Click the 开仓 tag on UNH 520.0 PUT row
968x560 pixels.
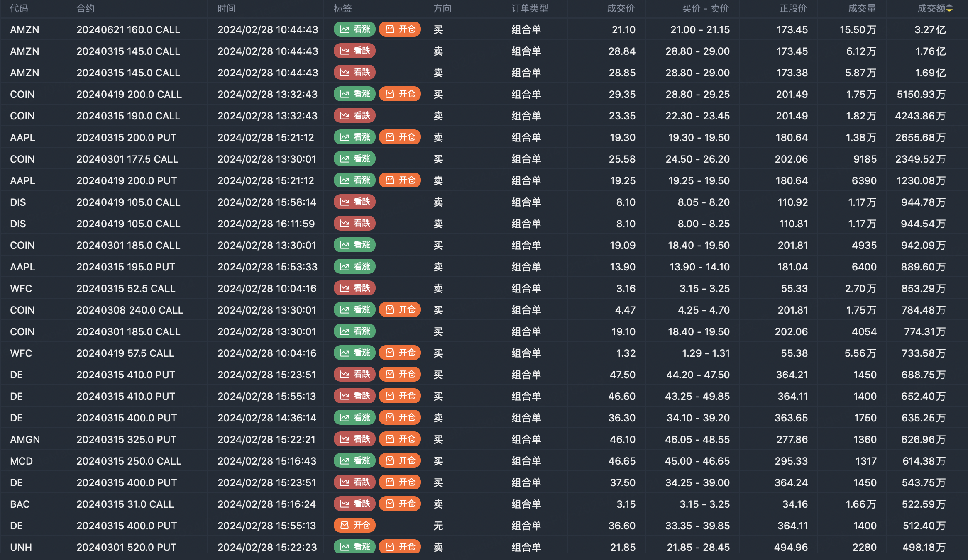point(400,547)
